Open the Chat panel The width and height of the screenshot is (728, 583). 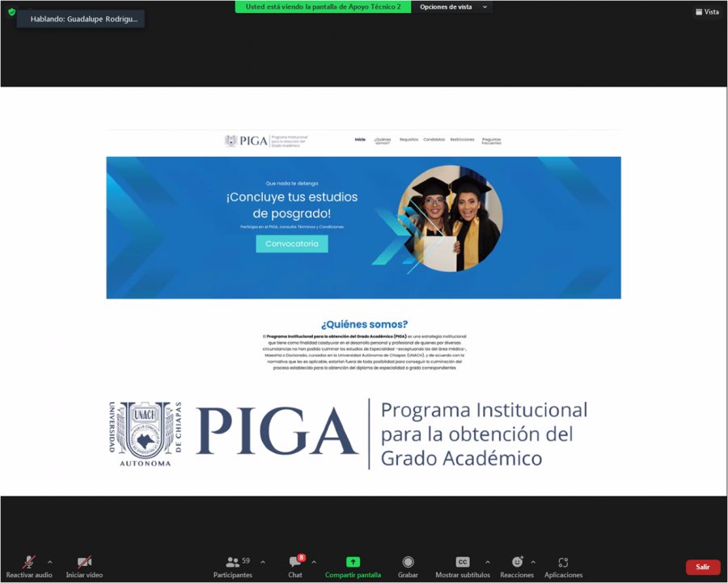coord(294,567)
